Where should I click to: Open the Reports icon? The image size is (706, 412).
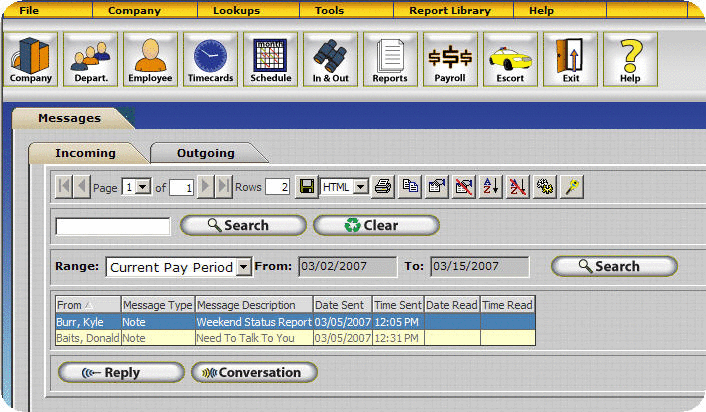(x=390, y=58)
